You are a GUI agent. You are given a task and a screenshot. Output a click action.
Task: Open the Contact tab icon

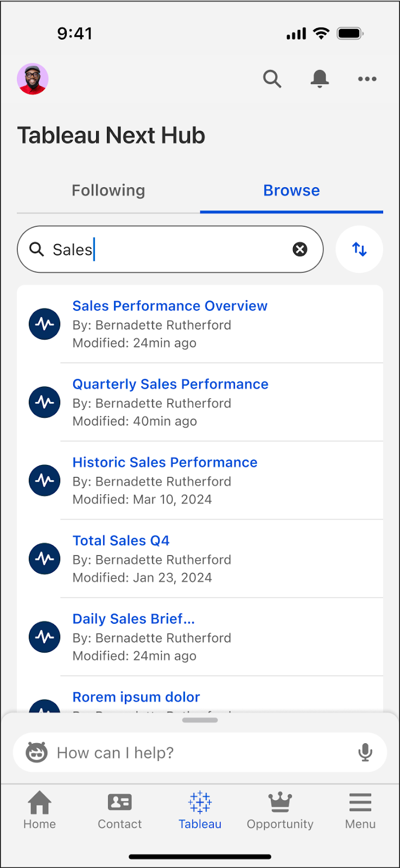(119, 802)
